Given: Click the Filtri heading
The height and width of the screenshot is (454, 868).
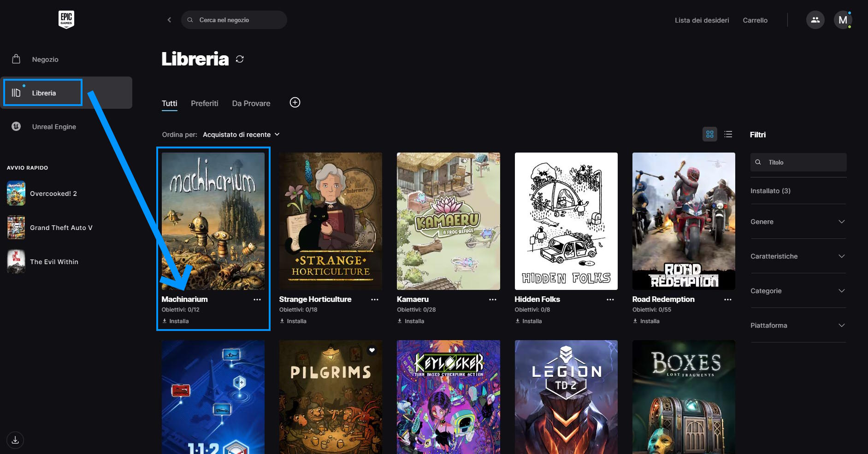Looking at the screenshot, I should [x=758, y=135].
